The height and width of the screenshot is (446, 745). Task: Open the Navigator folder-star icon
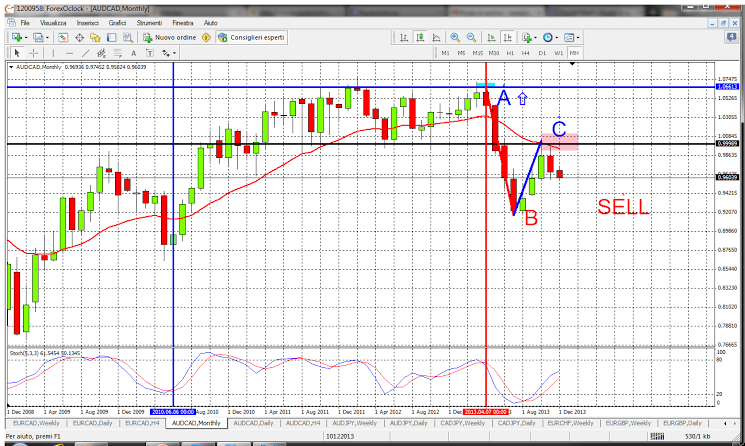tap(95, 37)
